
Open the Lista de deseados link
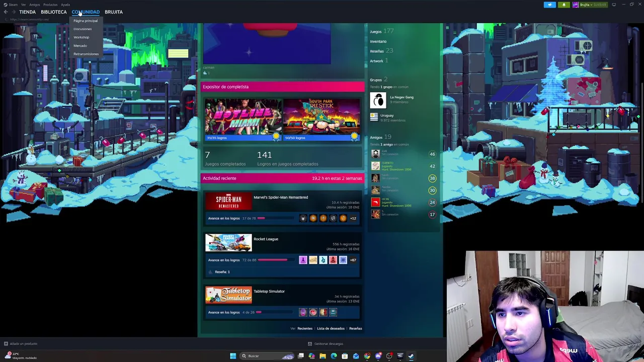(x=331, y=328)
